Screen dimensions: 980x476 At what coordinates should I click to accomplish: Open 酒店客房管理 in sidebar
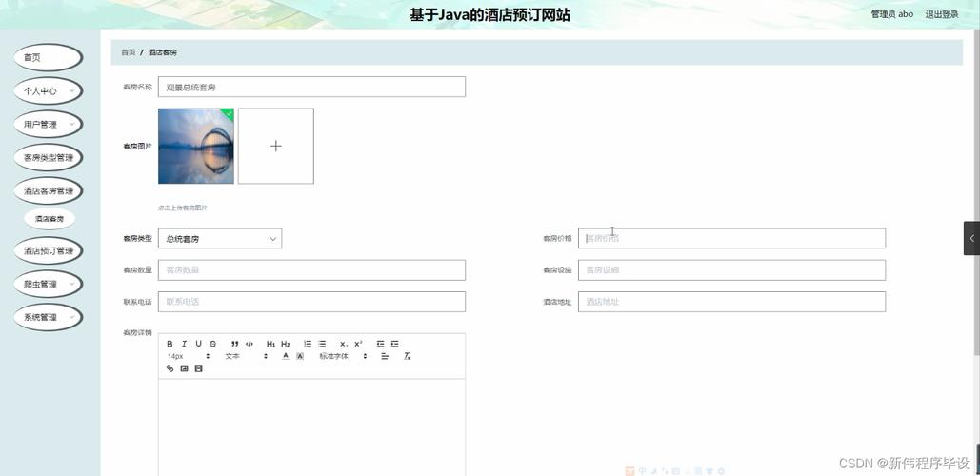pos(49,191)
